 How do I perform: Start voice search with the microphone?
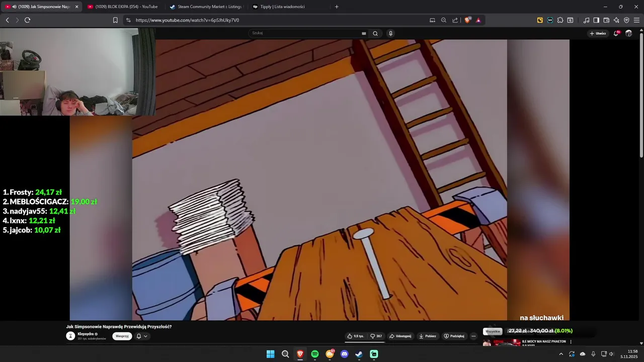pyautogui.click(x=390, y=33)
